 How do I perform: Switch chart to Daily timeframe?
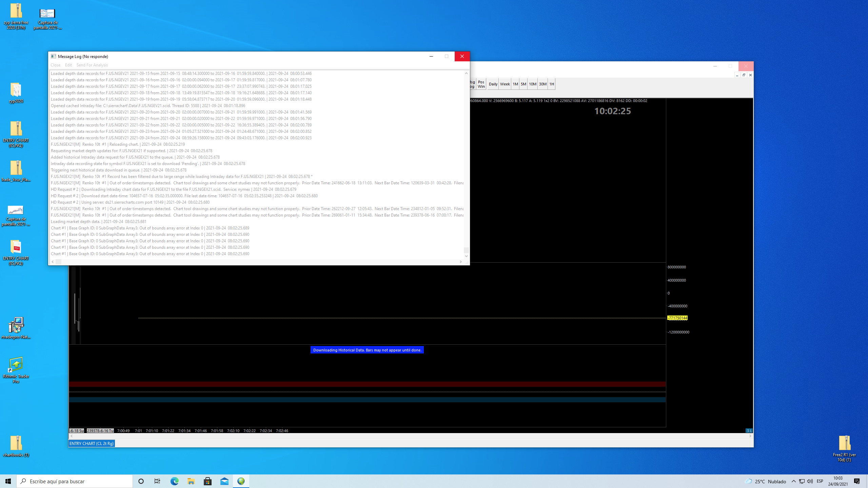pyautogui.click(x=493, y=84)
